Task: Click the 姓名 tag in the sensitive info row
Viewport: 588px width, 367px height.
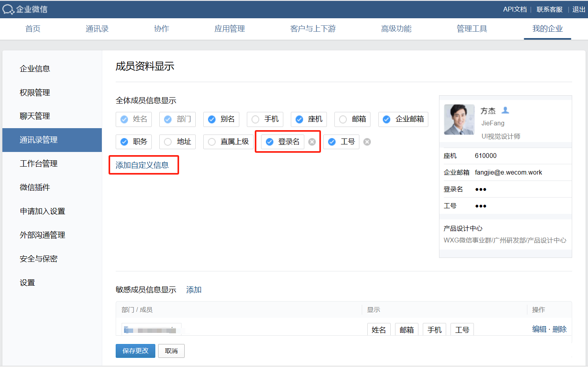Action: (379, 330)
